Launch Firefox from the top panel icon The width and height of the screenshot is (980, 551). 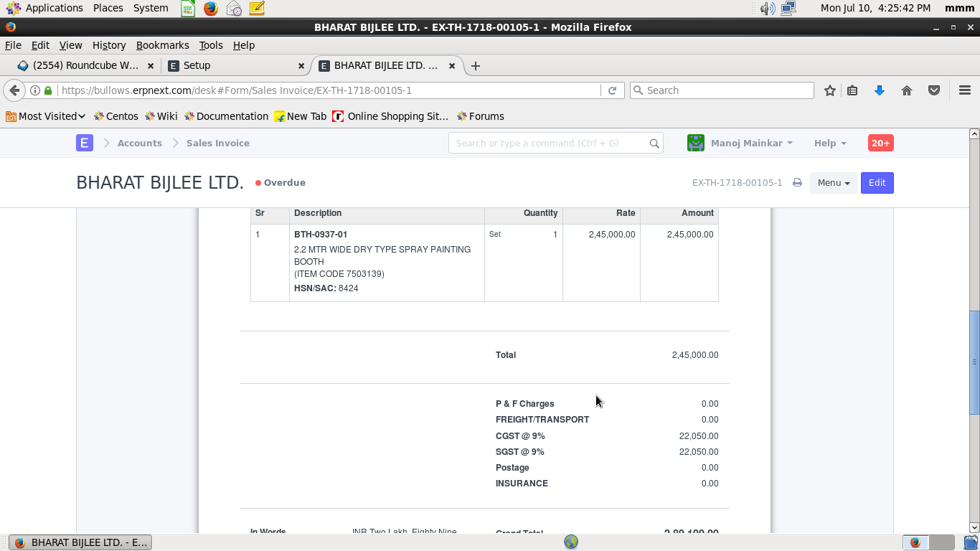click(x=210, y=9)
